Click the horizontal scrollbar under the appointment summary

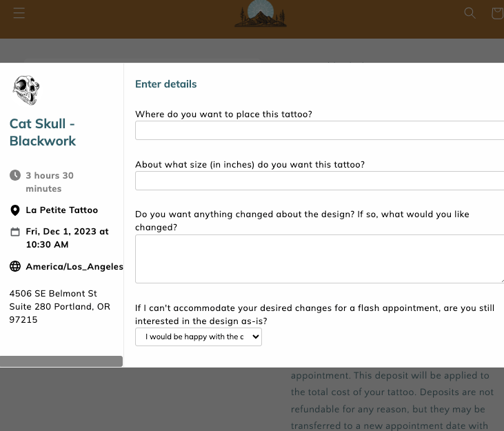click(x=61, y=361)
